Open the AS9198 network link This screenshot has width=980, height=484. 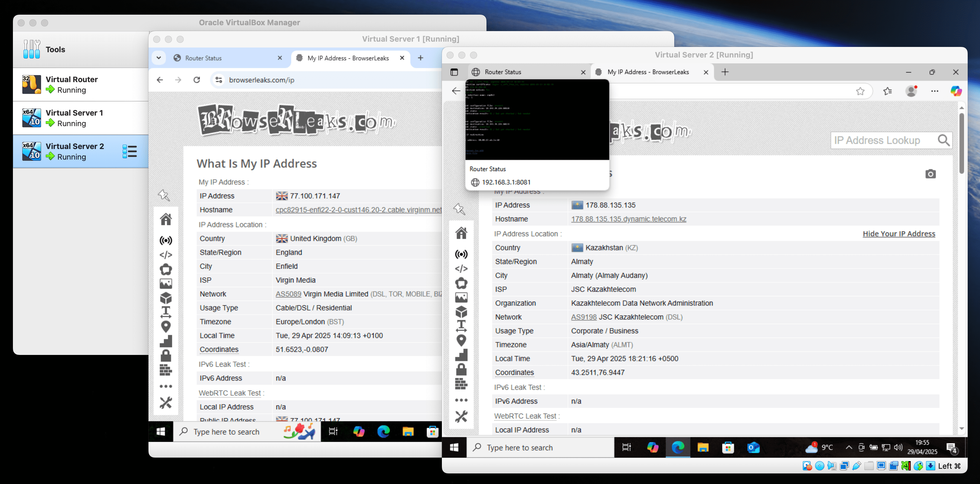[x=584, y=317]
